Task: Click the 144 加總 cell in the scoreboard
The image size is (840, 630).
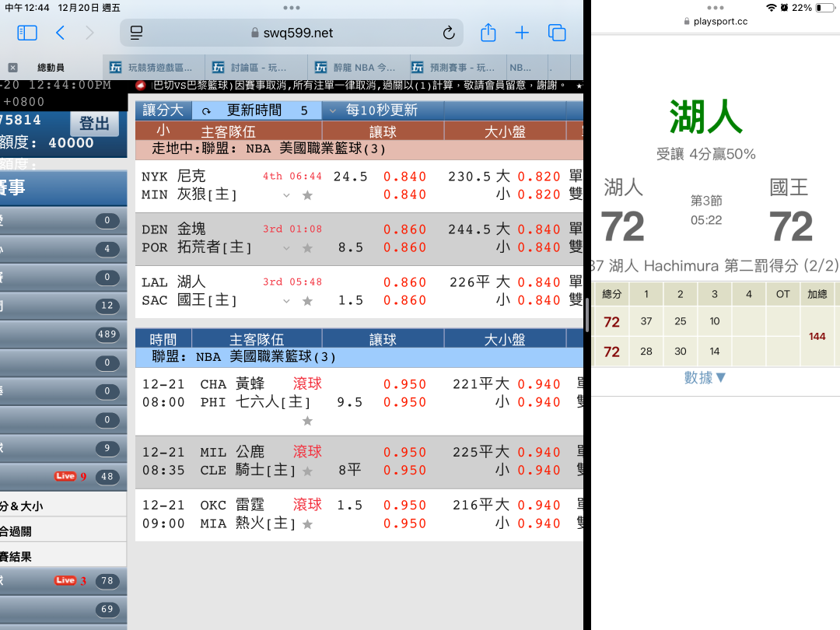Action: click(817, 337)
